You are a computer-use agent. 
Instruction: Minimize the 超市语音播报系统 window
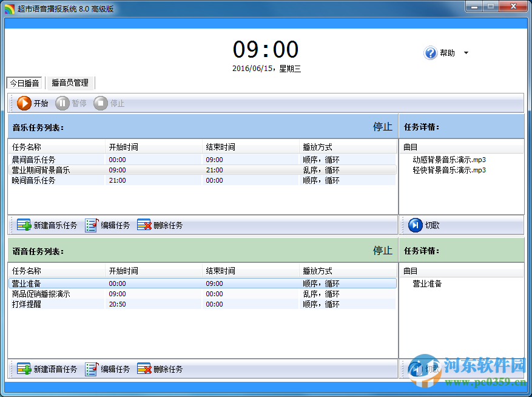point(474,6)
